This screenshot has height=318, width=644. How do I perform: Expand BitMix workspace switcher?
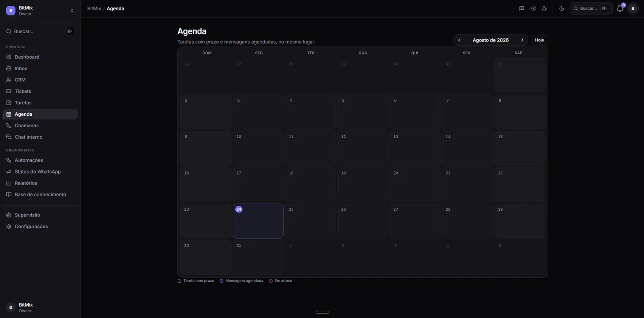(40, 11)
